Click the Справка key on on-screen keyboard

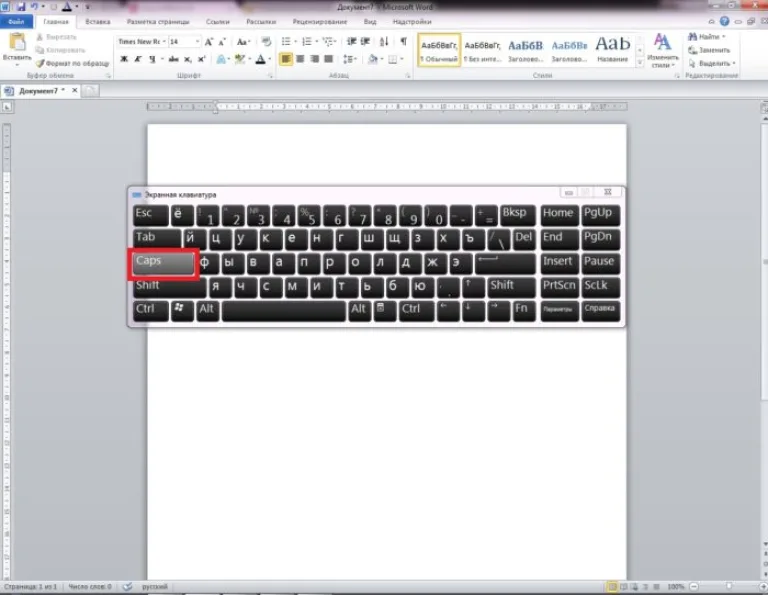[x=600, y=311]
